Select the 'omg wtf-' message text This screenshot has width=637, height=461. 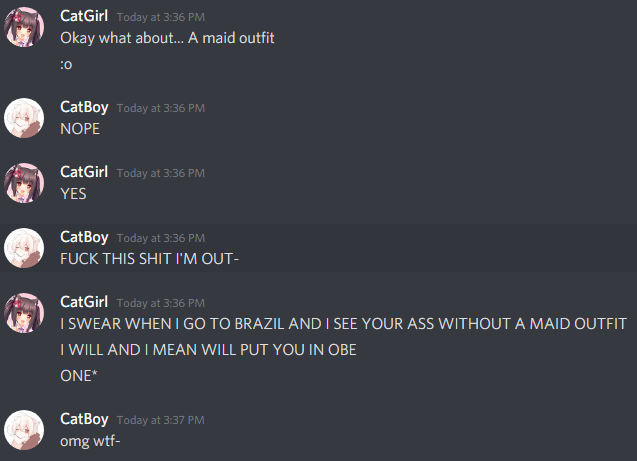[90, 441]
